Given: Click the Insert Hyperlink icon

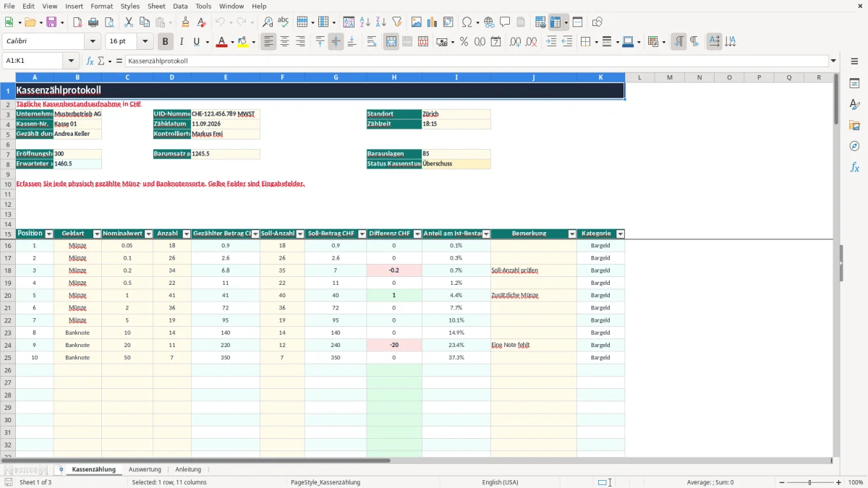Looking at the screenshot, I should [489, 22].
